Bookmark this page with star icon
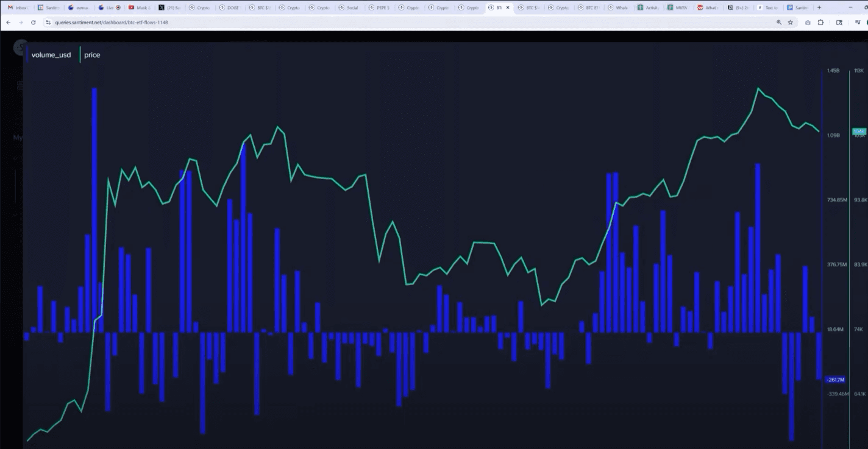 pyautogui.click(x=791, y=23)
